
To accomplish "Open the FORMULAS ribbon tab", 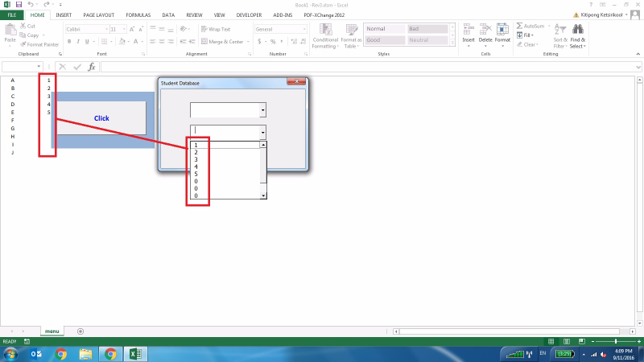I will tap(138, 14).
